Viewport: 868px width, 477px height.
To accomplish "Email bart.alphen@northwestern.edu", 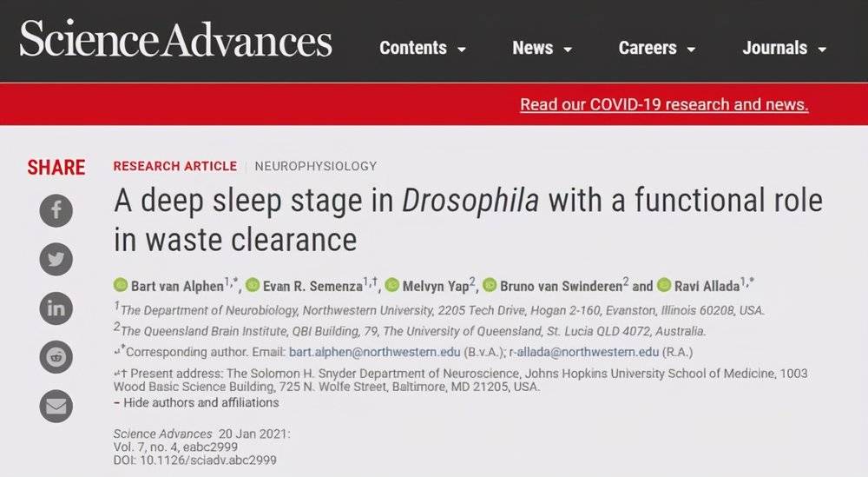I will point(375,353).
